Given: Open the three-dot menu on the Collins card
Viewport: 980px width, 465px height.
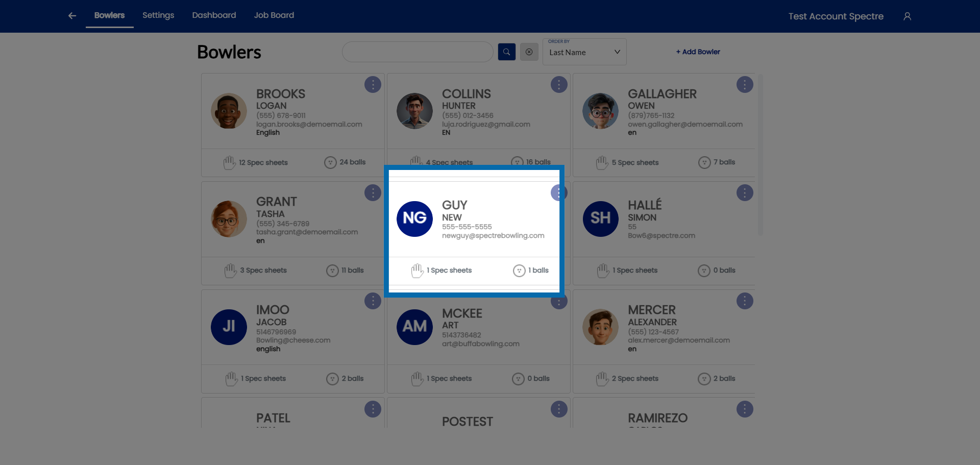Looking at the screenshot, I should [559, 84].
